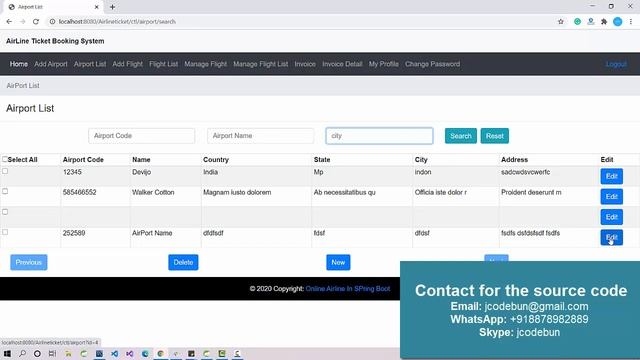
Task: Focus the Airport Name search field
Action: tap(260, 136)
